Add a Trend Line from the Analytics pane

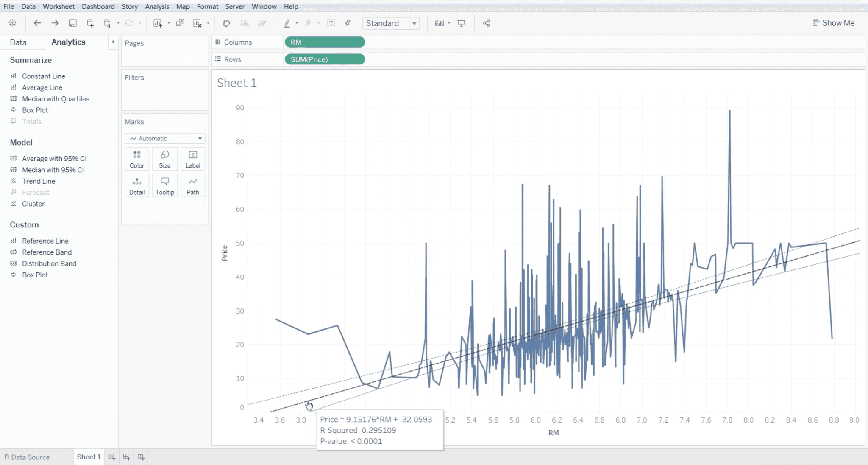[x=39, y=181]
